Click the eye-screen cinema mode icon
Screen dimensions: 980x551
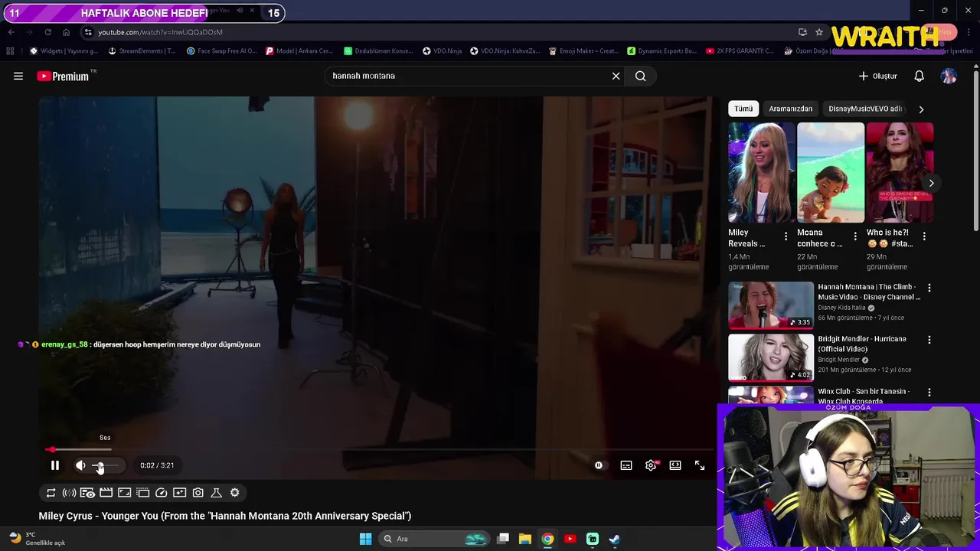tap(87, 493)
